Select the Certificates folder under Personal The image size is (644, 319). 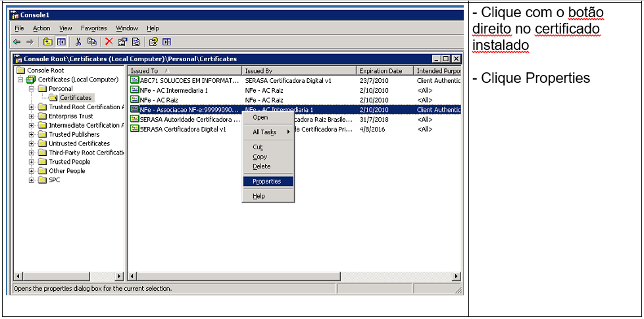click(75, 98)
